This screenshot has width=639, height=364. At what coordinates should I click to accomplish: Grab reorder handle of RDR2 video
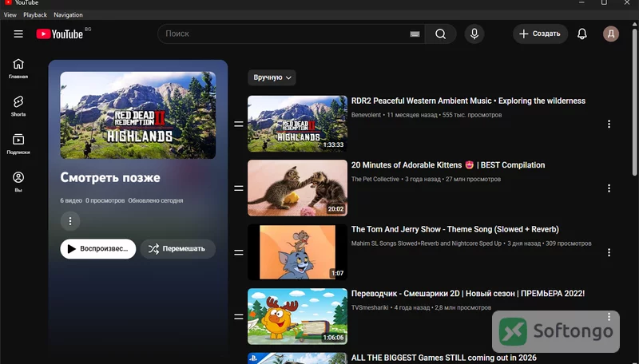tap(239, 125)
